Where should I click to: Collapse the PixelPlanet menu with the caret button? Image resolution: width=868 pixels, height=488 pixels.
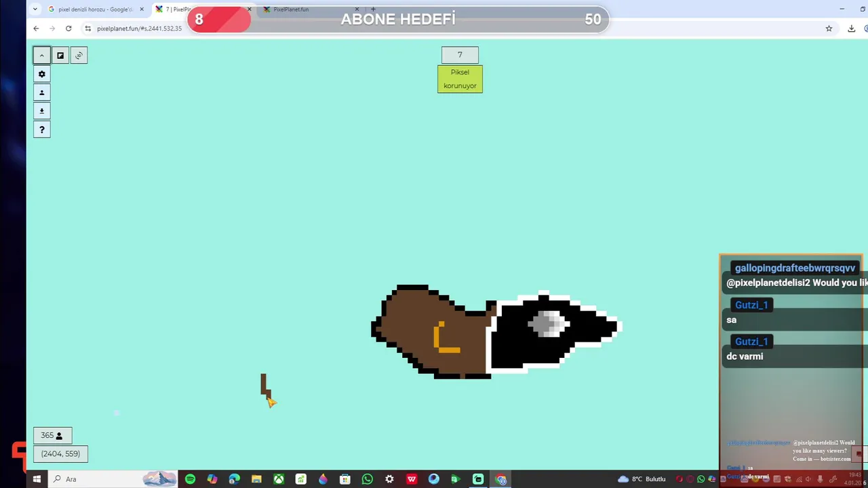(x=41, y=56)
